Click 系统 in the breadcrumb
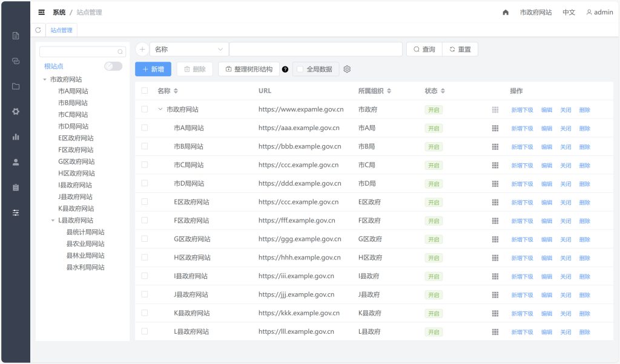Viewport: 620px width, 364px height. [59, 12]
